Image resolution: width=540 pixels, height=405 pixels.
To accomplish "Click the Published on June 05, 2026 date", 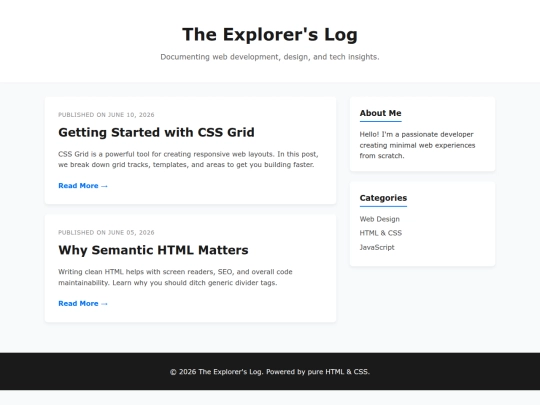I will [106, 232].
